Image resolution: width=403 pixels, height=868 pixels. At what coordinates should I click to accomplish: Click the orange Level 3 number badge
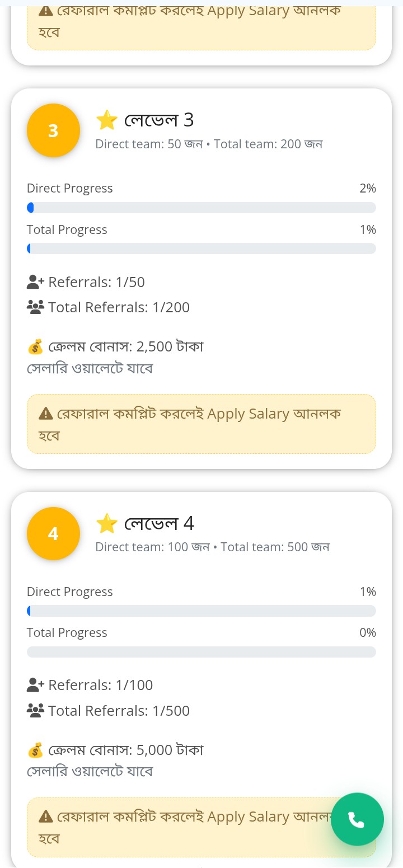click(53, 130)
